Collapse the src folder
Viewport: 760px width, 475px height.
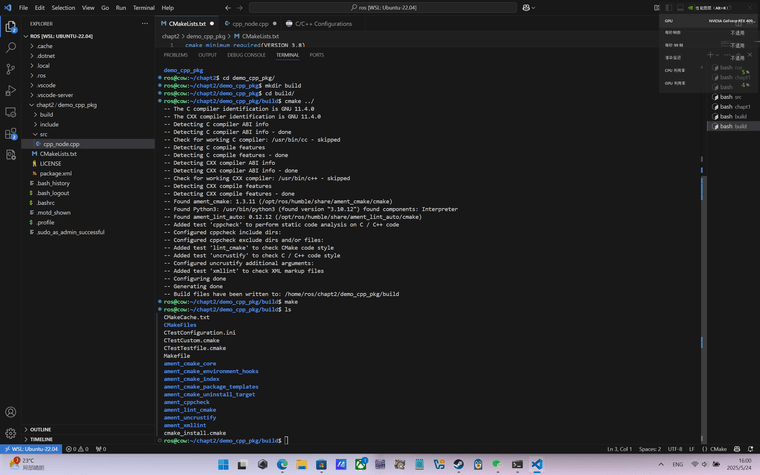pos(88,134)
